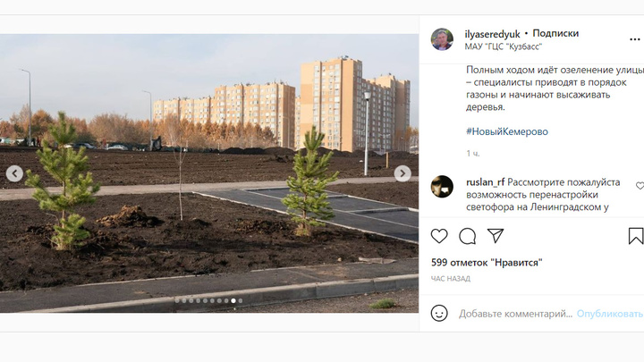Toggle the Подписки following button
644x362 pixels.
point(555,33)
